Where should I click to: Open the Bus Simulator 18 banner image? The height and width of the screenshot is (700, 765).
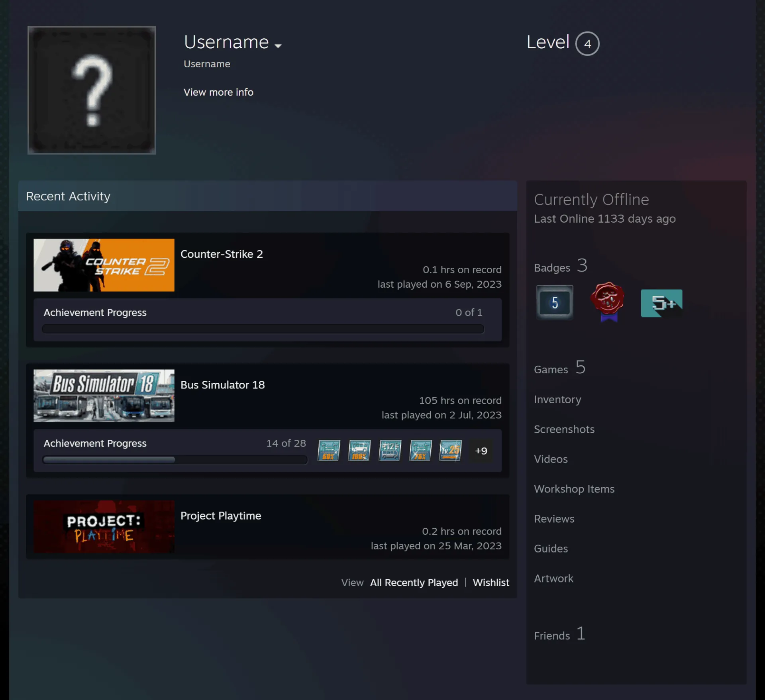(104, 396)
